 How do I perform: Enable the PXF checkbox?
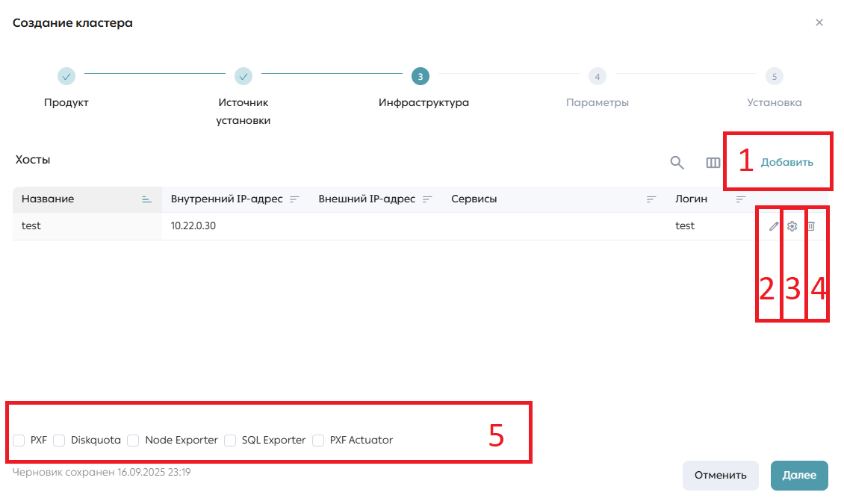click(19, 441)
